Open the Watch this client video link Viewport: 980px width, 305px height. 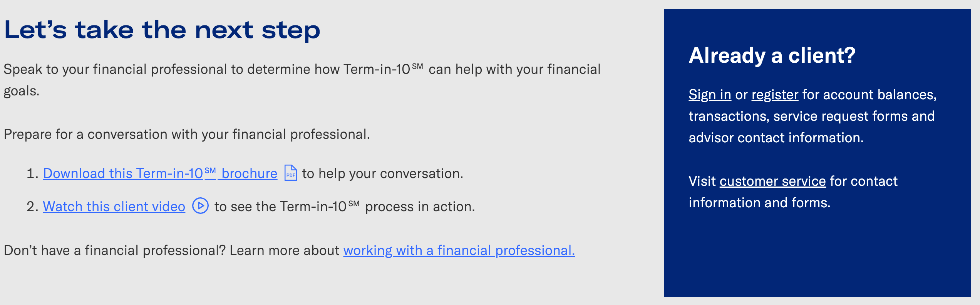click(x=114, y=207)
